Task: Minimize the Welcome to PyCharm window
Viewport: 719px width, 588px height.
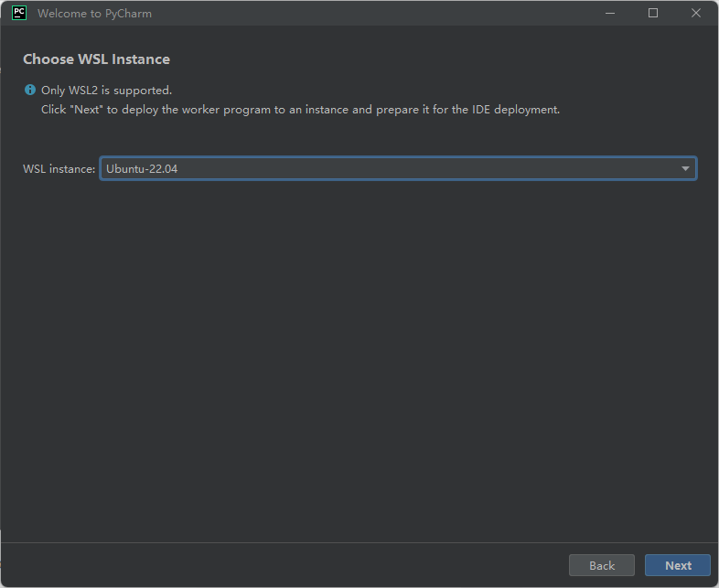Action: tap(610, 13)
